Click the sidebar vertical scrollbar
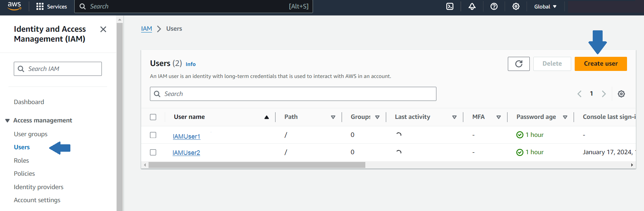The height and width of the screenshot is (211, 644). pyautogui.click(x=120, y=116)
